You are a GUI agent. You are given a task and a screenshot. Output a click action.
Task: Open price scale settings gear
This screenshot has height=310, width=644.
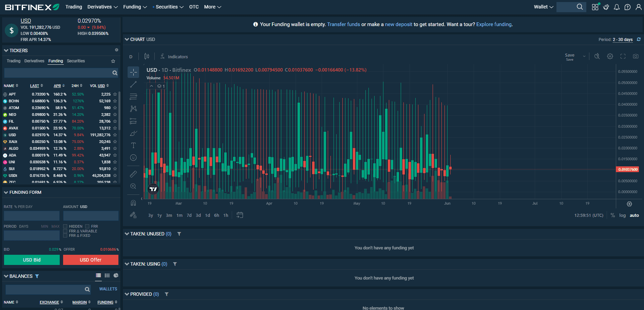(629, 204)
